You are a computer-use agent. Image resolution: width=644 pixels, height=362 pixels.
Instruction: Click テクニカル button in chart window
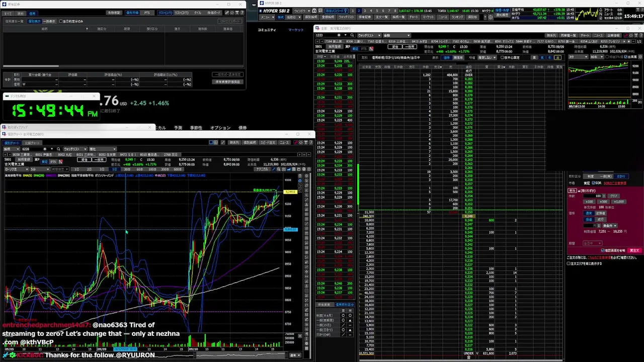pyautogui.click(x=262, y=169)
